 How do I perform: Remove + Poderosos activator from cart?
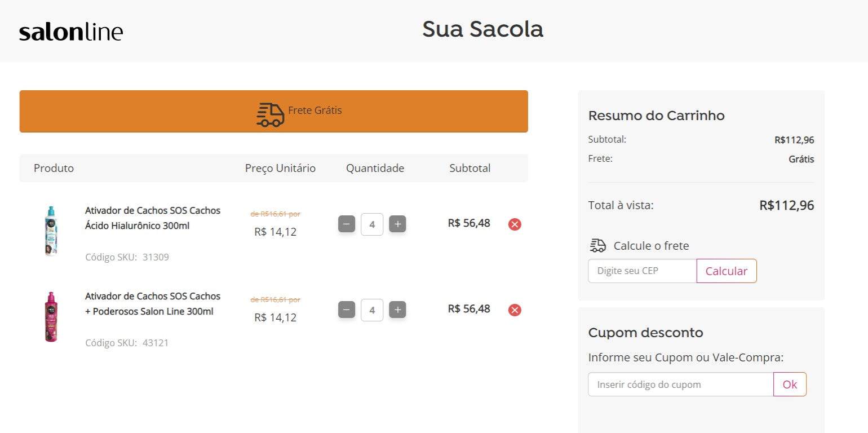(515, 310)
